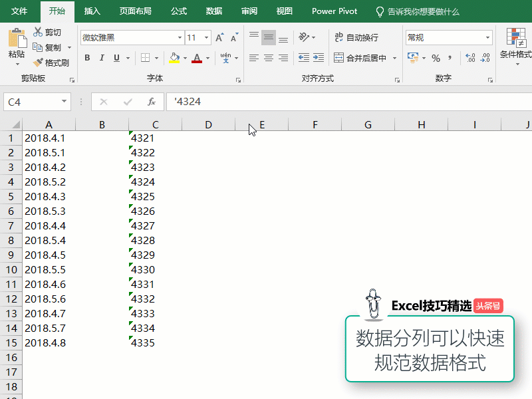Expand the Name Box dropdown arrow

65,102
